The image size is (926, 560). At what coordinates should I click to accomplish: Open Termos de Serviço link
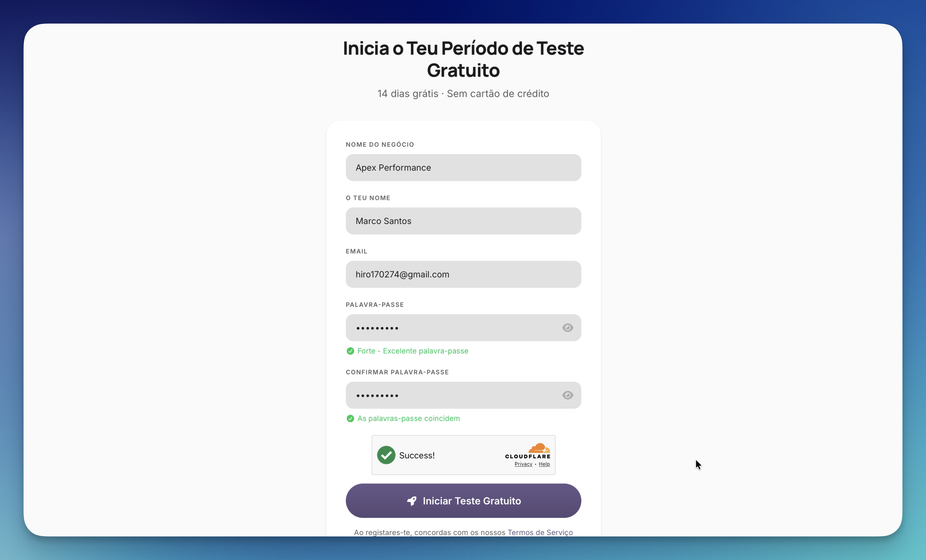tap(540, 532)
